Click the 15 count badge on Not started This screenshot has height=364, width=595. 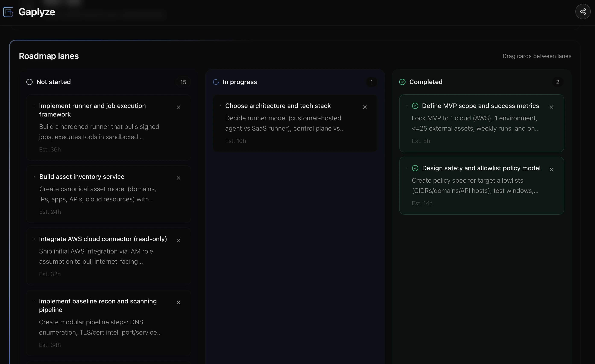(183, 82)
